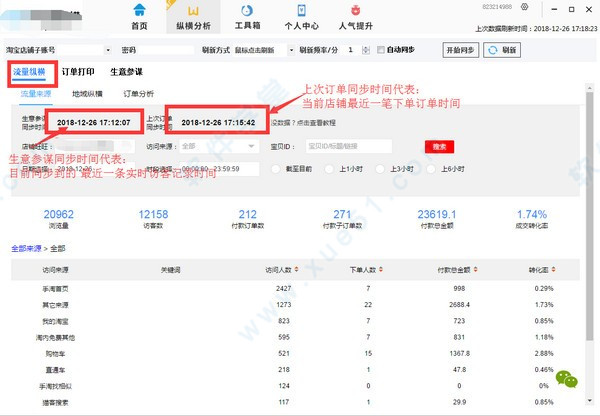Select the 截至目前 radio option

tap(276, 169)
